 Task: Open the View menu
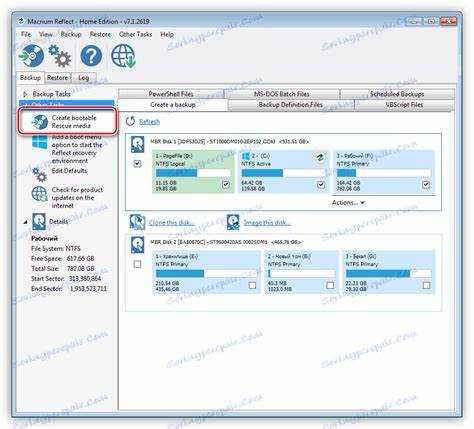pyautogui.click(x=46, y=34)
